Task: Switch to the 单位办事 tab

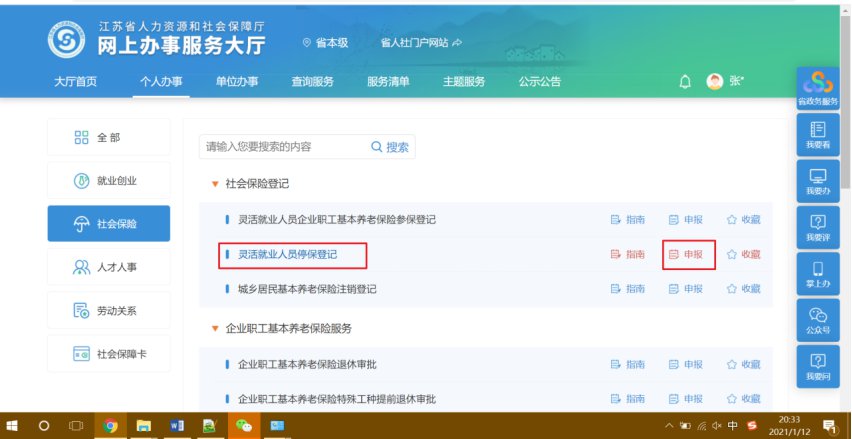Action: (236, 82)
